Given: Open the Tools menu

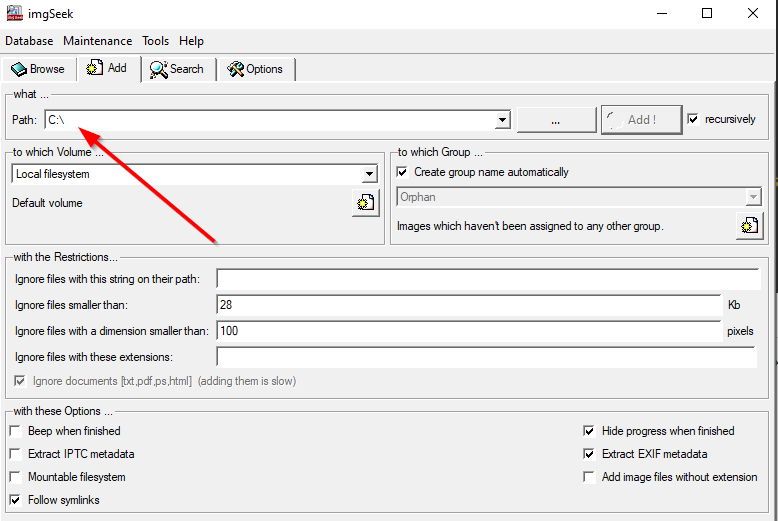Looking at the screenshot, I should [x=155, y=41].
